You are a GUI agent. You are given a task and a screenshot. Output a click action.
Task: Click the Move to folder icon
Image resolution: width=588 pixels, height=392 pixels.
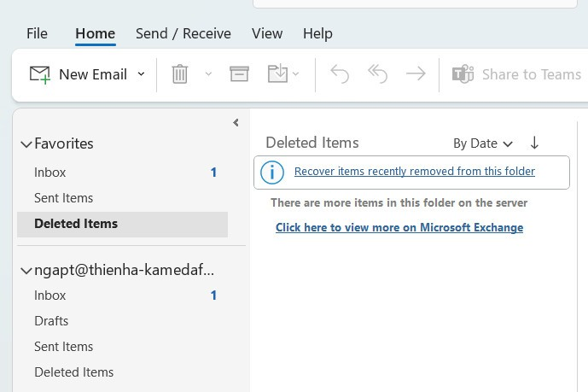(277, 74)
